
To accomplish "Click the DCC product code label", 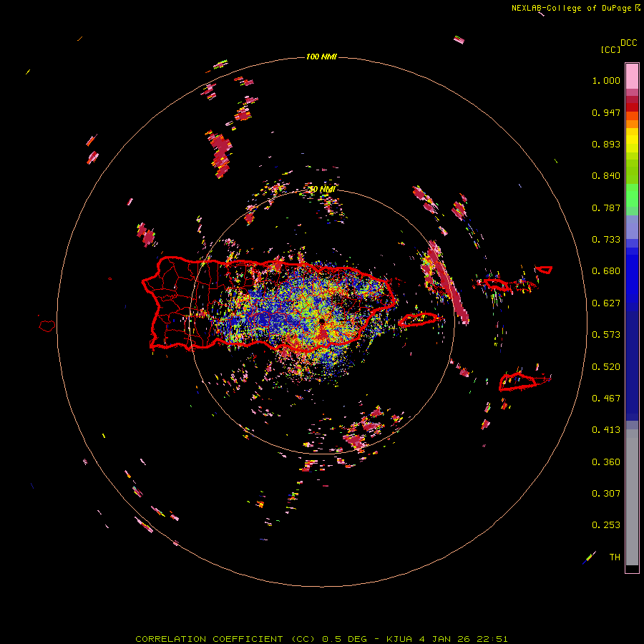I will pos(628,43).
